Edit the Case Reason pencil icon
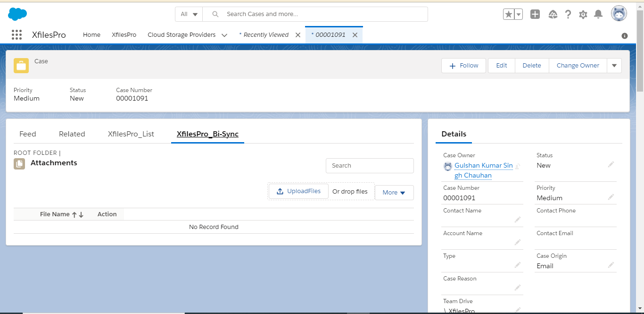The image size is (644, 314). coord(518,288)
